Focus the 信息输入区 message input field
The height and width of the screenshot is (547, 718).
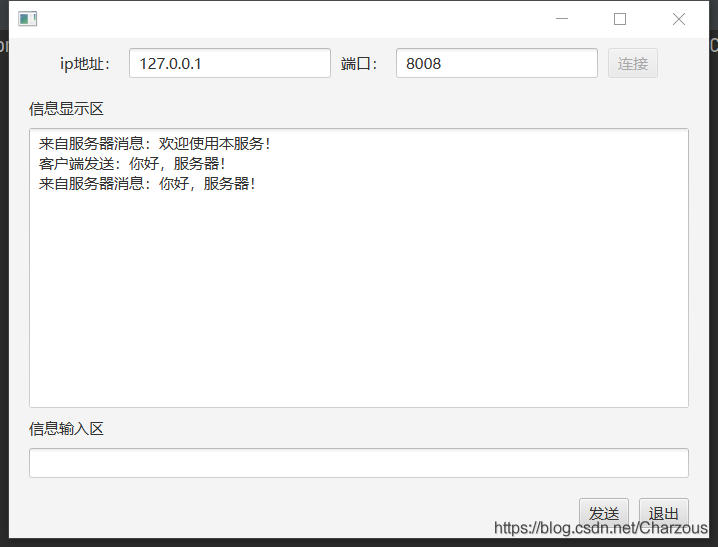pos(359,463)
